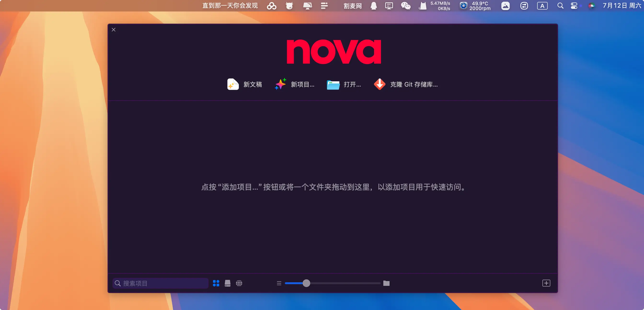Click the network speed 5.47MB/s indicator
The image size is (644, 310).
tap(440, 6)
